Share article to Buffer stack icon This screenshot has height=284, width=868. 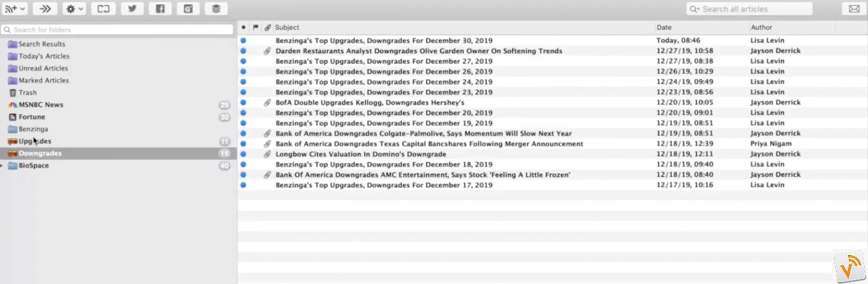click(216, 9)
